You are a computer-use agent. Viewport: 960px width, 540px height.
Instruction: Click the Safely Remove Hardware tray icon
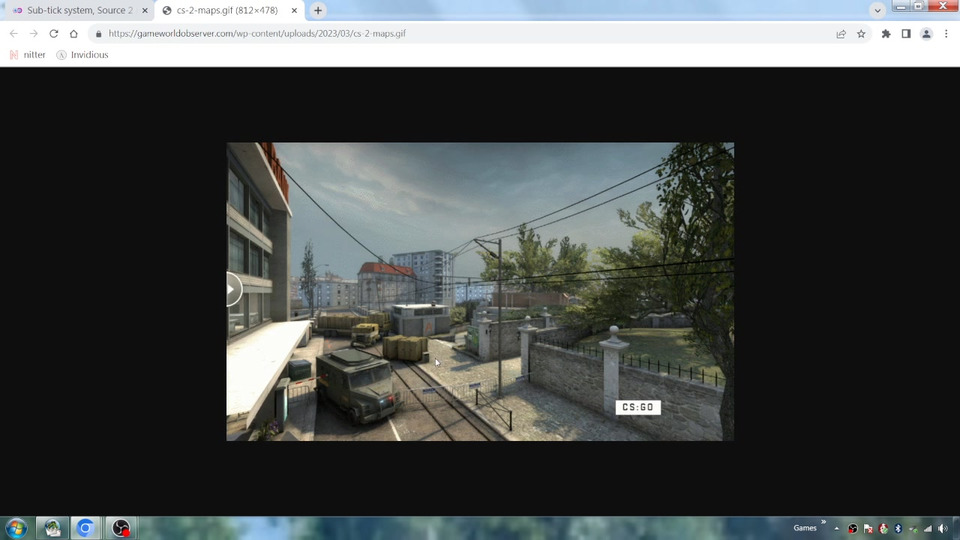(913, 528)
